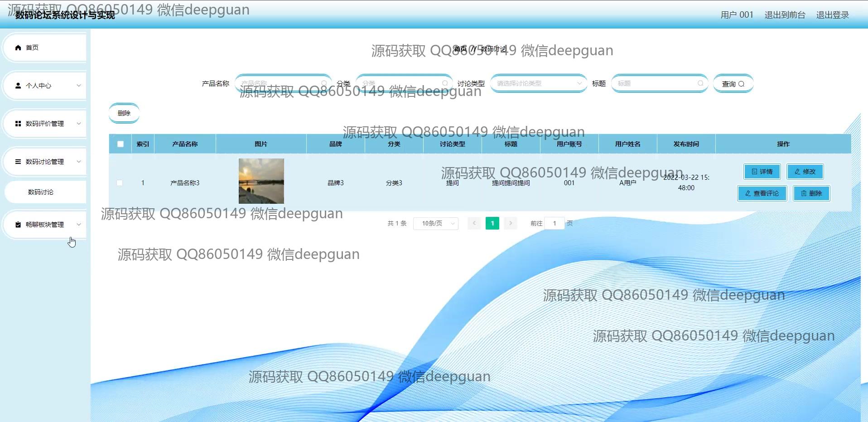This screenshot has width=868, height=422.
Task: Click 退出到前台 in the header
Action: pyautogui.click(x=785, y=15)
